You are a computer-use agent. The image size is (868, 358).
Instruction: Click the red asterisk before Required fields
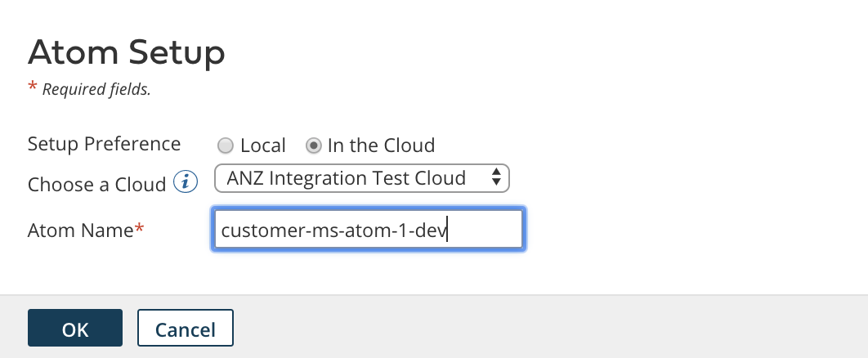[x=33, y=87]
